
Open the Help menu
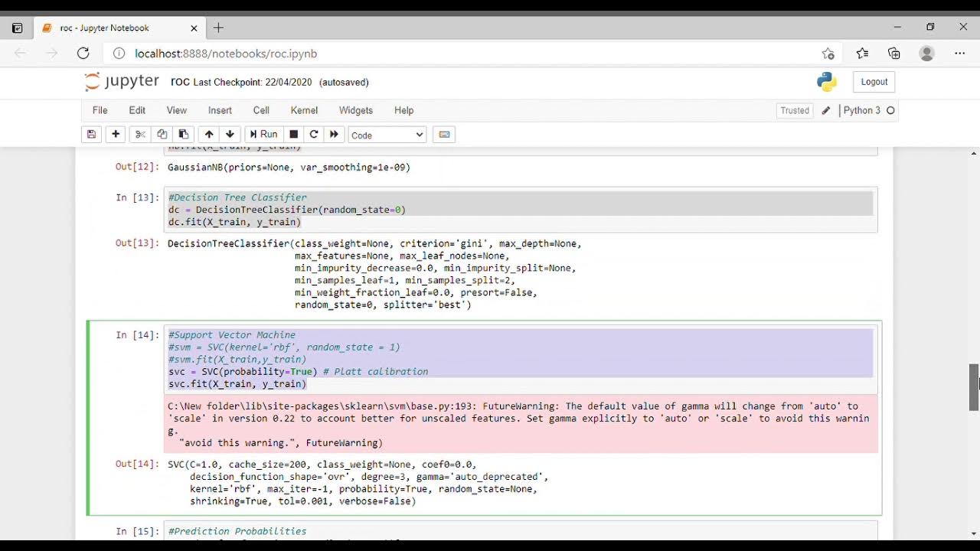403,110
